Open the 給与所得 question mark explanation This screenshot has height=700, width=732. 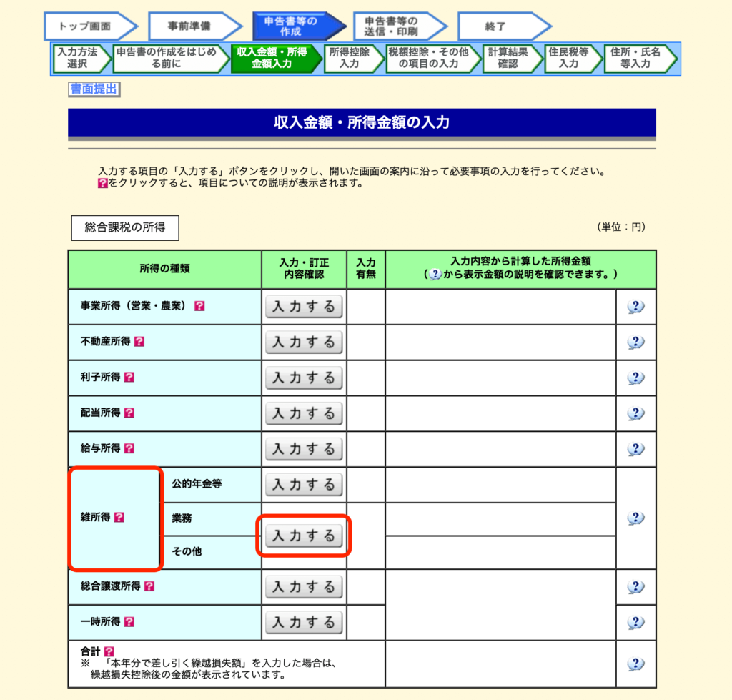tap(129, 449)
